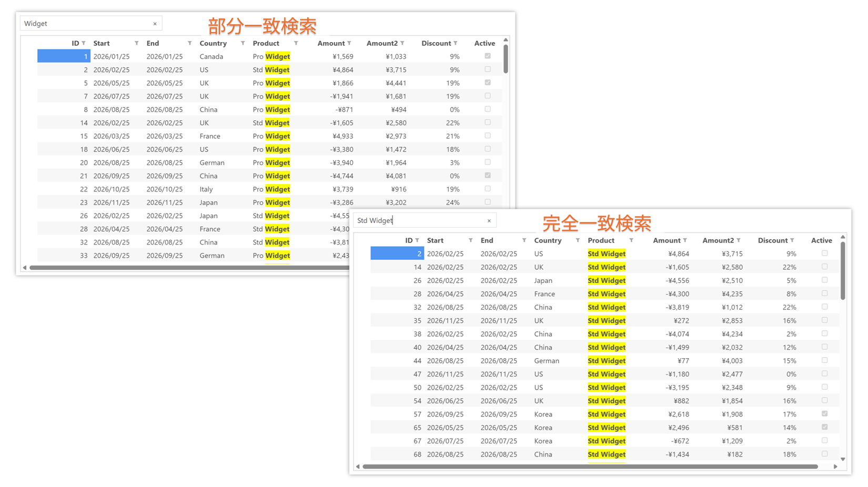Screen dimensions: 868x487
Task: Click horizontal scrollbar in Std Widget grid
Action: (x=590, y=466)
